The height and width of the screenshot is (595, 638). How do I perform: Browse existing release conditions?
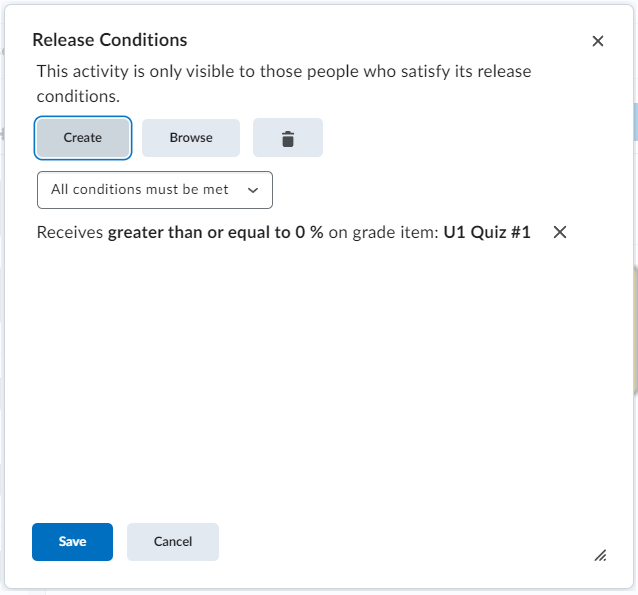click(191, 138)
